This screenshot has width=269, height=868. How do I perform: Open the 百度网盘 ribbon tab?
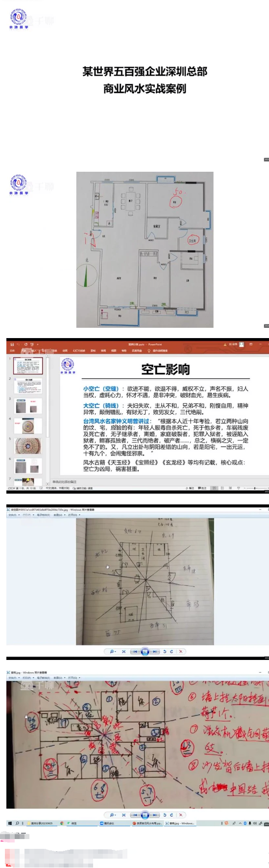click(x=137, y=351)
